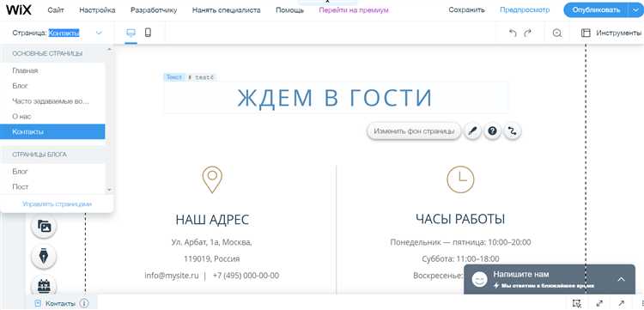Viewport: 644px width, 310px height.
Task: Click the page list scrollbar down arrow
Action: 109,190
